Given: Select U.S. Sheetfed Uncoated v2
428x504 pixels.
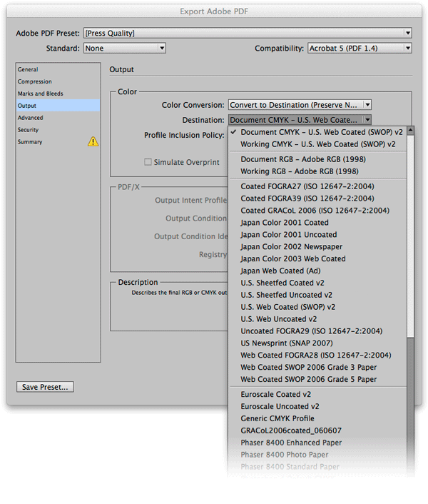Looking at the screenshot, I should [317, 295].
